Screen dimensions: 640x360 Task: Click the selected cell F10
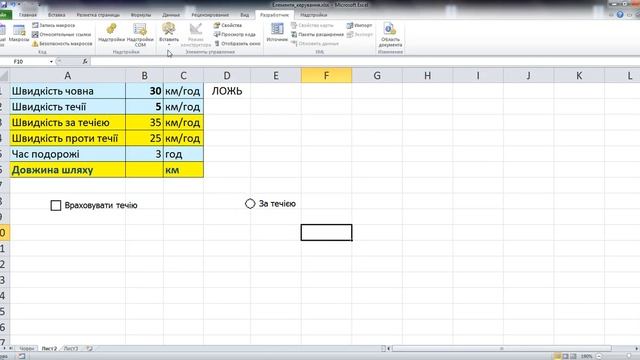pos(326,233)
